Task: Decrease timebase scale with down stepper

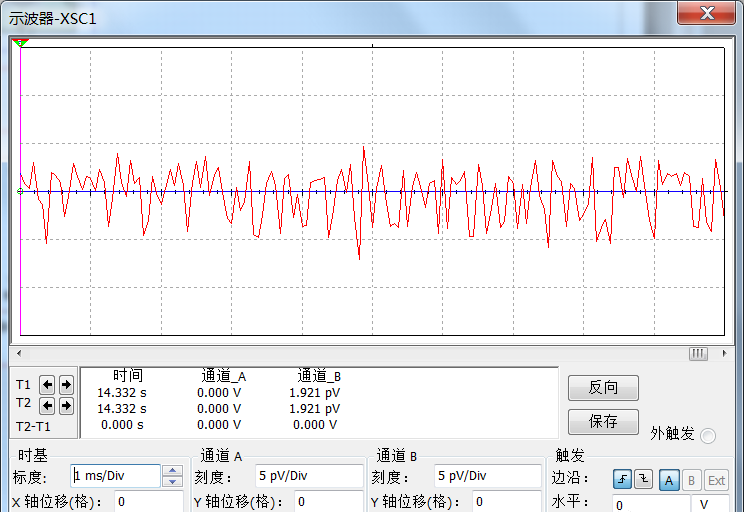Action: (x=172, y=481)
